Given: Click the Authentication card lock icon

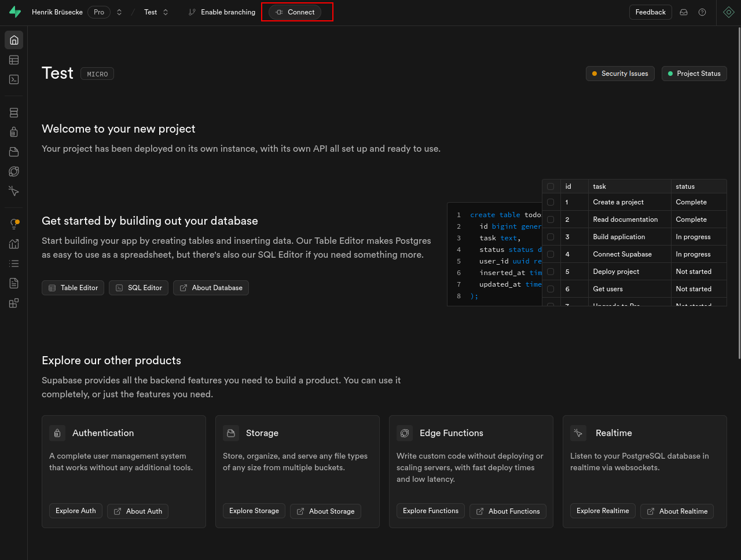Looking at the screenshot, I should coord(57,433).
